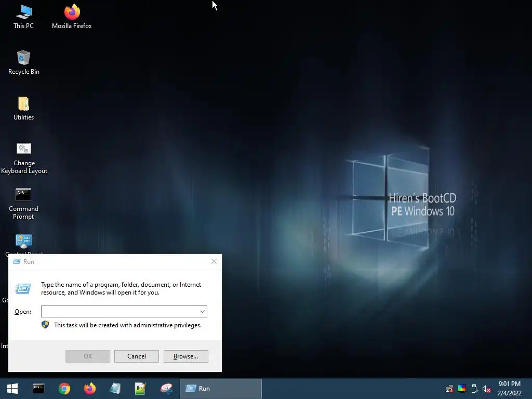This screenshot has height=399, width=532.
Task: Launch the Command Prompt desktop shortcut
Action: click(24, 204)
